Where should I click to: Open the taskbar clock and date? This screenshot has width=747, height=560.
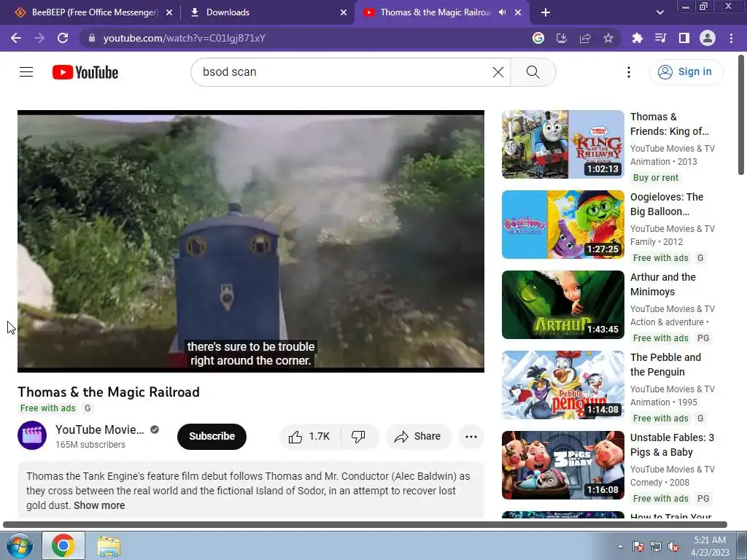coord(710,546)
